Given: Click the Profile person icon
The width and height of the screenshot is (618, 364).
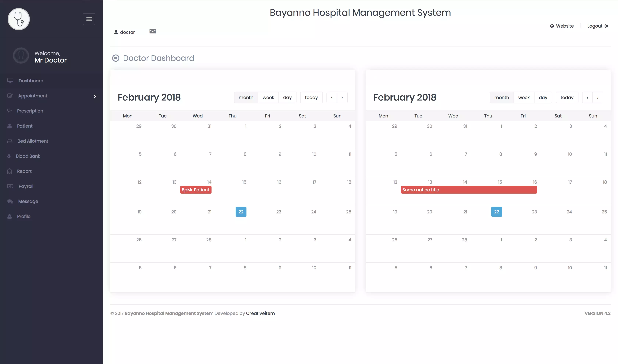Looking at the screenshot, I should click(10, 216).
